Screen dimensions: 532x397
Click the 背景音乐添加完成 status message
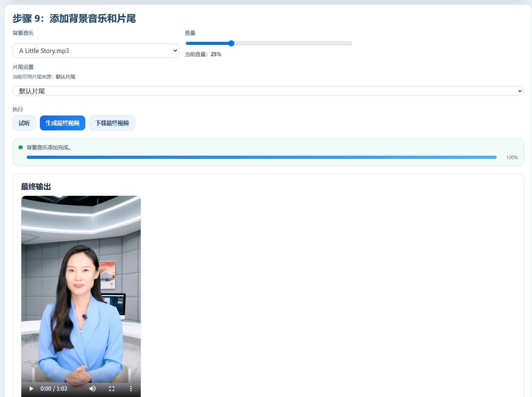[x=49, y=147]
